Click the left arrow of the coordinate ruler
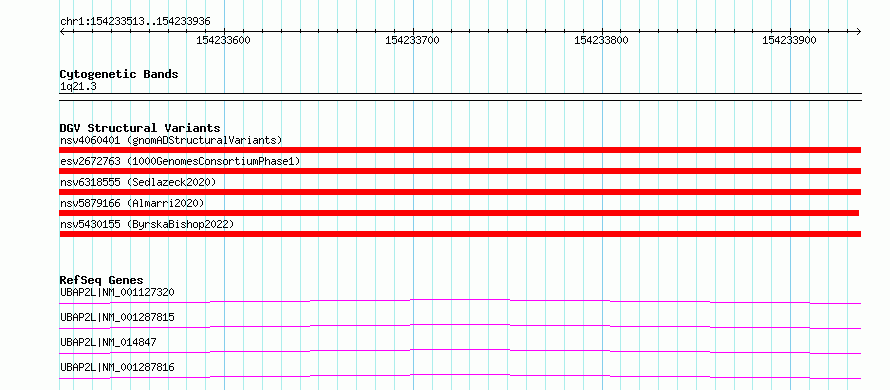This screenshot has height=390, width=890. coord(62,31)
